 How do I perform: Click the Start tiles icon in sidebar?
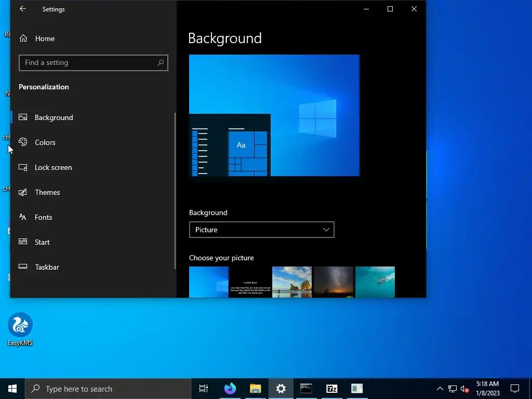pyautogui.click(x=23, y=242)
